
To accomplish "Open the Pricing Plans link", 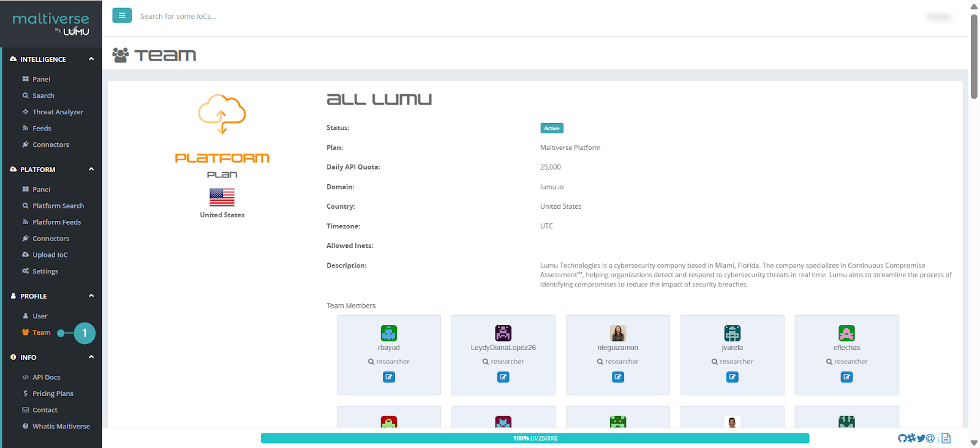I will [x=53, y=394].
